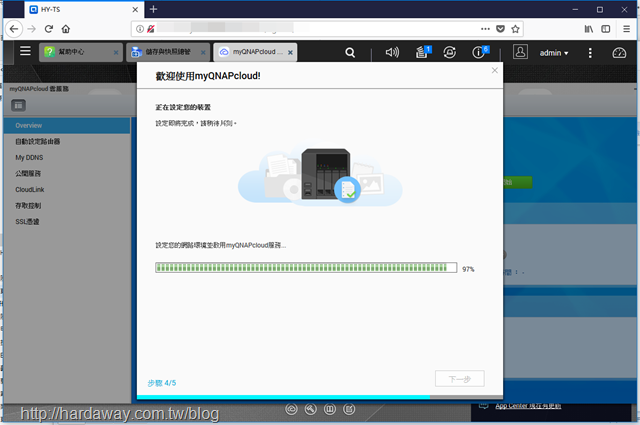Go to the browser home page icon

66,29
